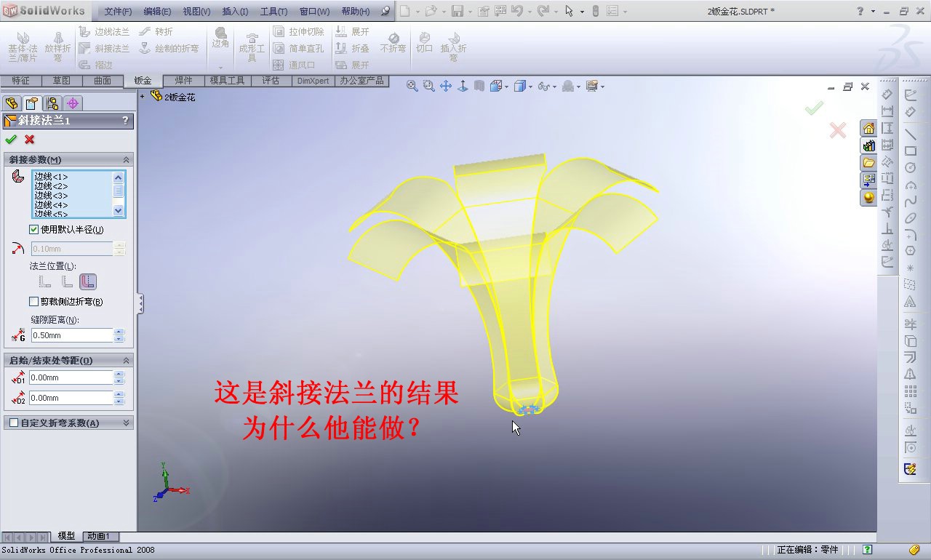Open the 帮助(H) menu

click(356, 12)
